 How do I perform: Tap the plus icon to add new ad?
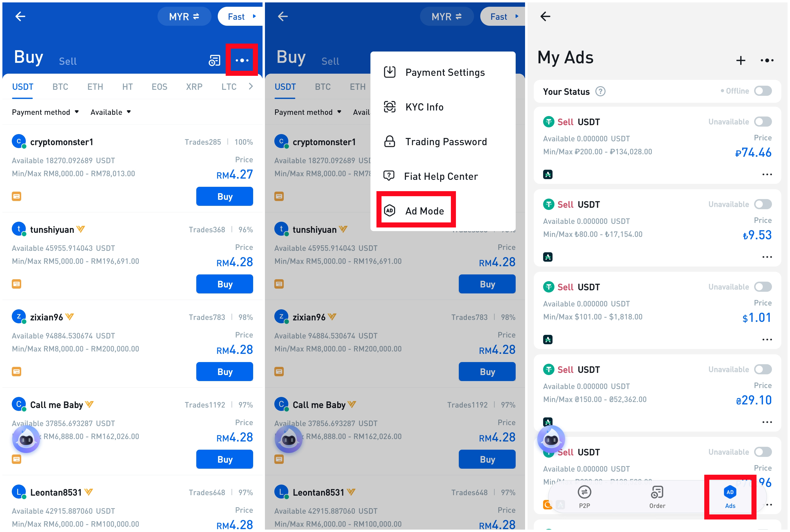tap(740, 60)
